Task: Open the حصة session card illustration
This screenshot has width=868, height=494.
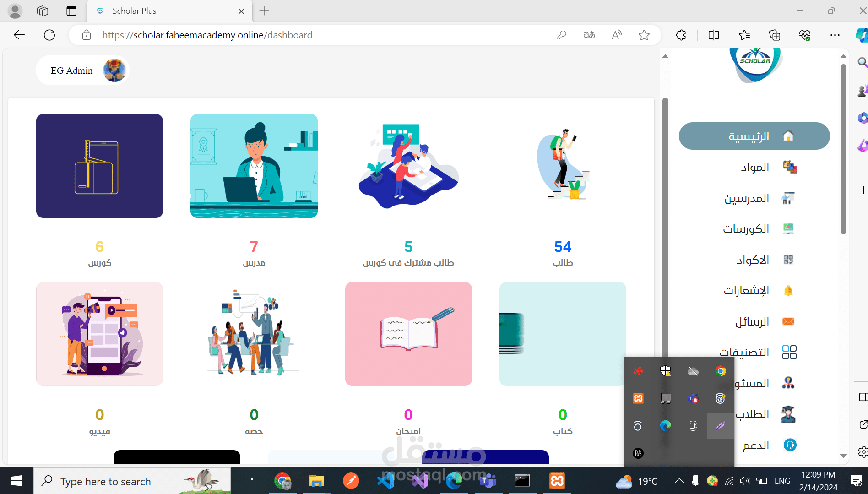Action: click(x=253, y=333)
